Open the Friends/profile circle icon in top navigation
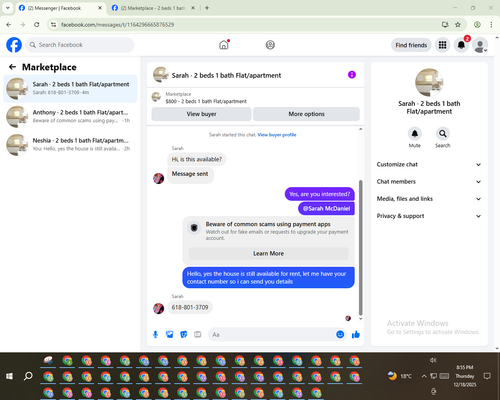The width and height of the screenshot is (500, 400). click(270, 45)
